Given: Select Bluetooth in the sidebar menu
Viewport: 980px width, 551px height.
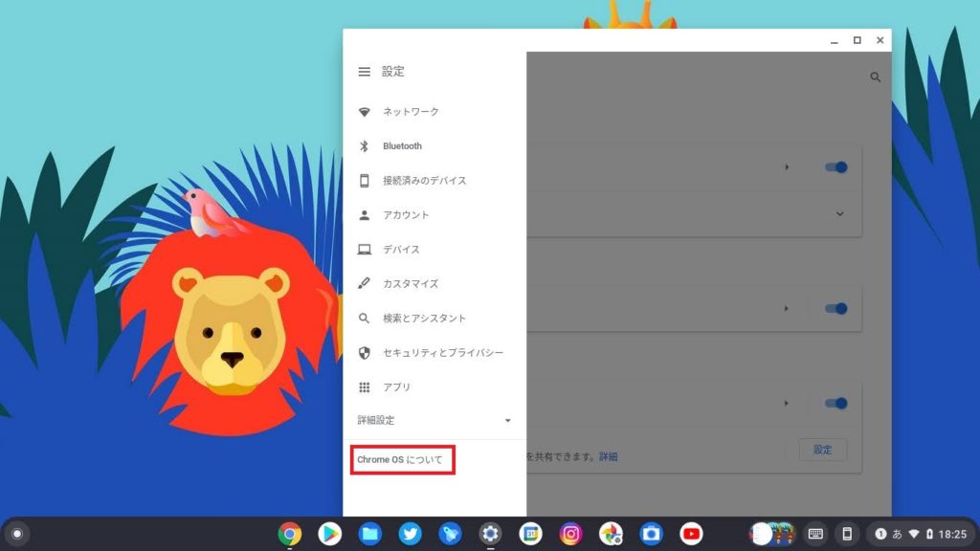Looking at the screenshot, I should pos(402,146).
